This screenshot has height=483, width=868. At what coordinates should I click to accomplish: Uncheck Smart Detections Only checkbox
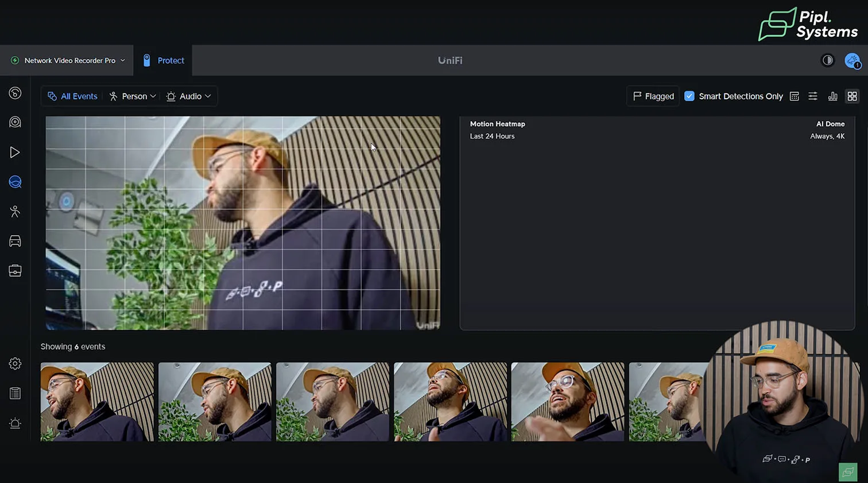[x=689, y=96]
